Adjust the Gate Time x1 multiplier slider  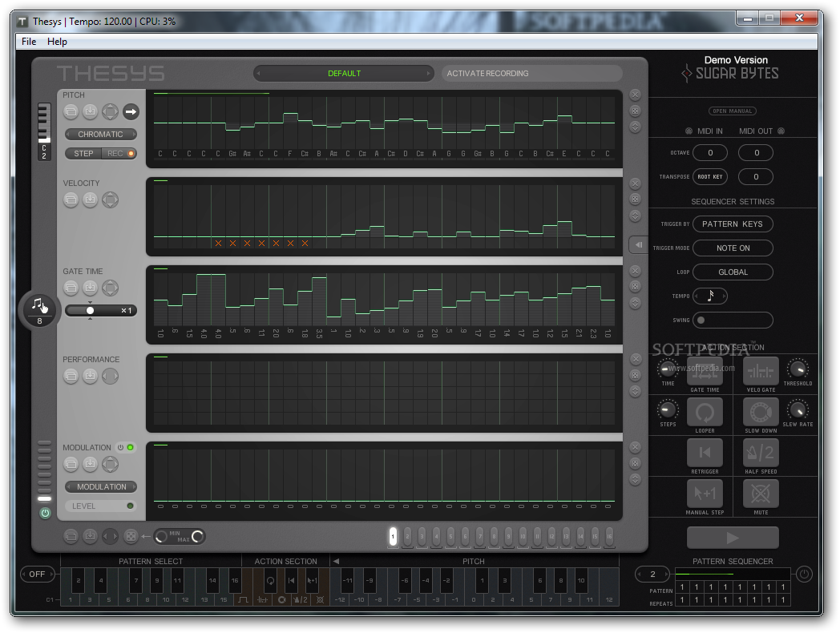click(x=101, y=311)
